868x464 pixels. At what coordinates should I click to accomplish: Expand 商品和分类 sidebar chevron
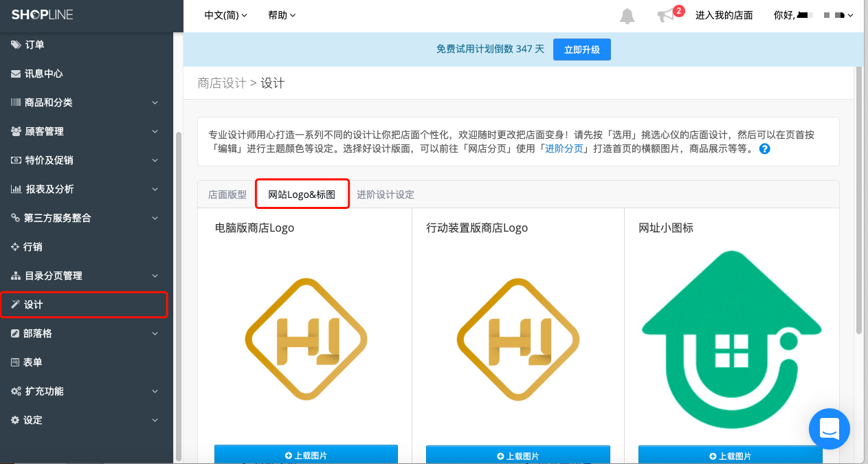[x=155, y=102]
